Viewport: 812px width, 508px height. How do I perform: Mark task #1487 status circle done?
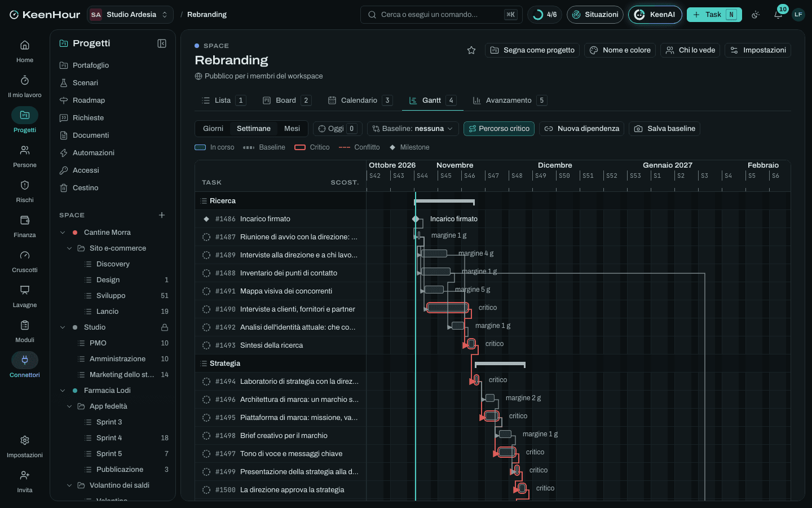click(206, 237)
